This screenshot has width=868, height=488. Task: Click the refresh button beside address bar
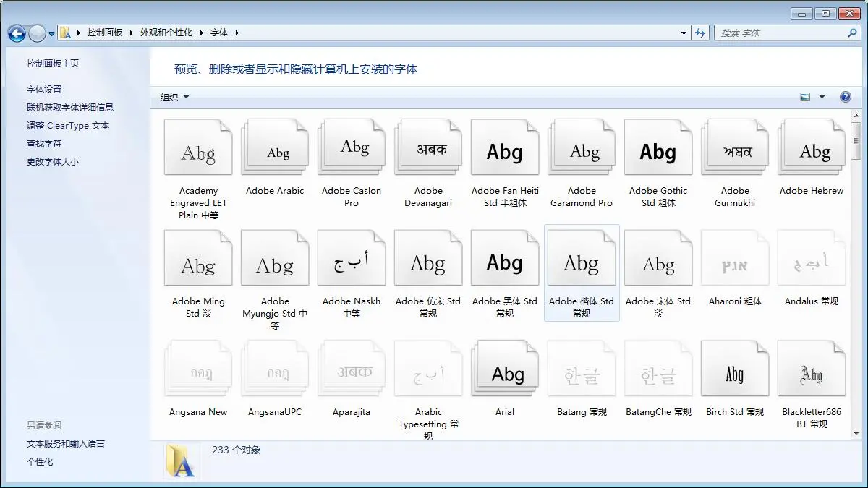click(x=699, y=33)
